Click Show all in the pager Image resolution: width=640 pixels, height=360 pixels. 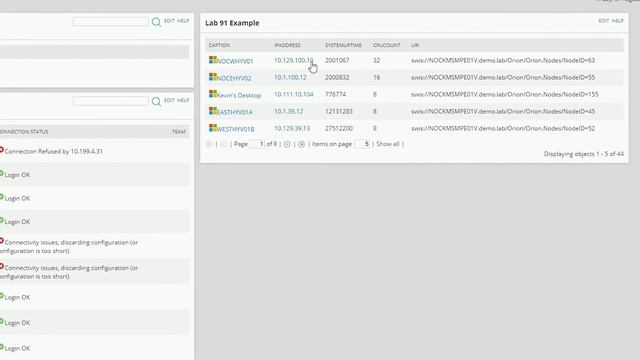point(388,144)
